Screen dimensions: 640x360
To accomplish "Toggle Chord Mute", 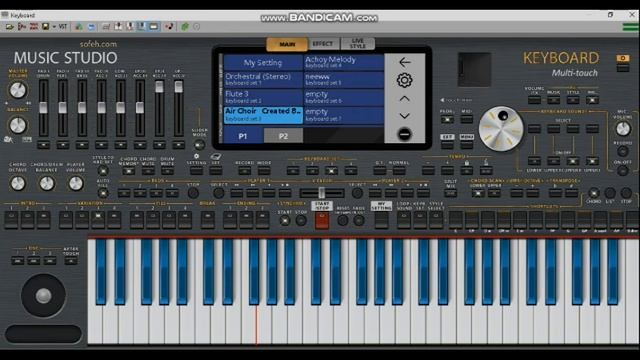I will pyautogui.click(x=148, y=171).
